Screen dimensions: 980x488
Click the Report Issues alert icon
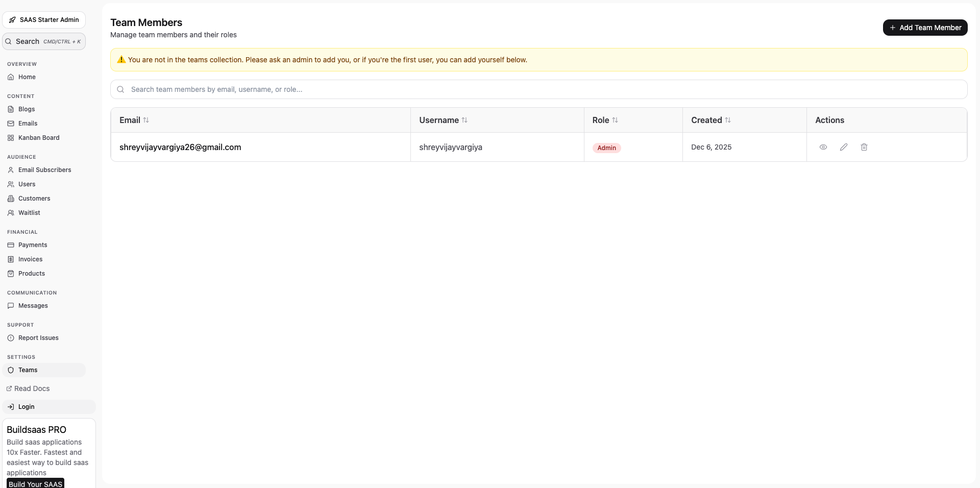[11, 338]
